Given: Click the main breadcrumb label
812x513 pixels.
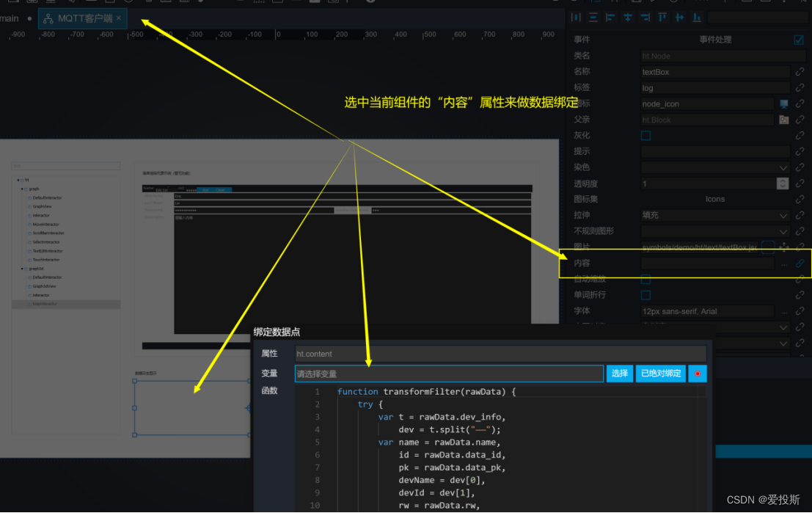Looking at the screenshot, I should (10, 18).
